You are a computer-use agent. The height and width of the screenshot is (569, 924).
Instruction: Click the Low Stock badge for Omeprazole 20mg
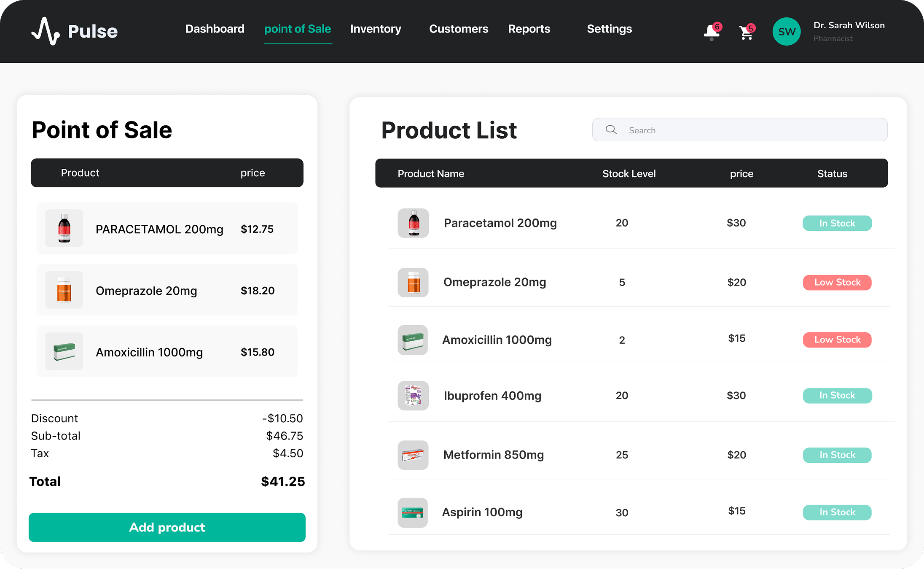(837, 282)
